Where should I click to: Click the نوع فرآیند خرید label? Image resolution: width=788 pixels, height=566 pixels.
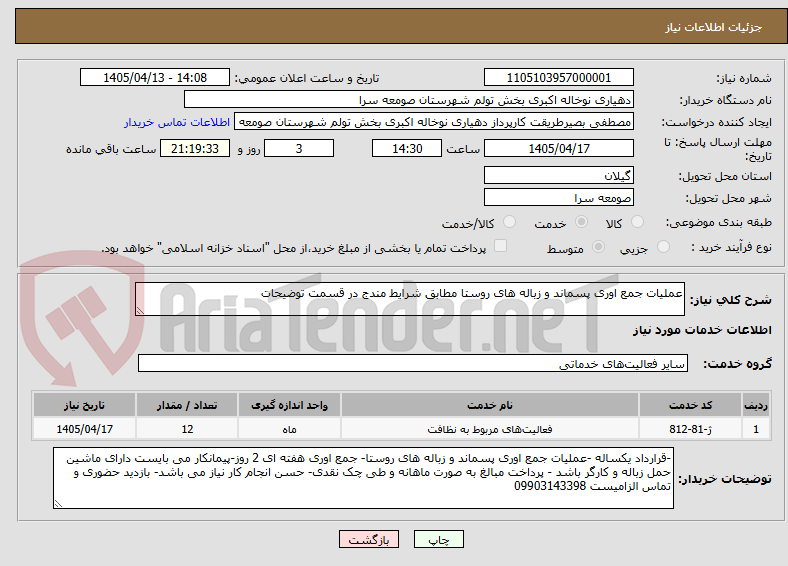[731, 247]
